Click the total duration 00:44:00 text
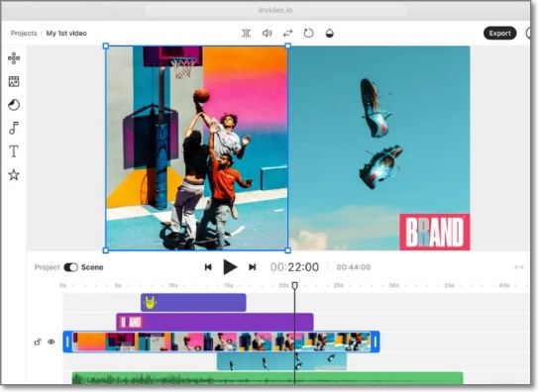538x392 pixels. pyautogui.click(x=354, y=267)
